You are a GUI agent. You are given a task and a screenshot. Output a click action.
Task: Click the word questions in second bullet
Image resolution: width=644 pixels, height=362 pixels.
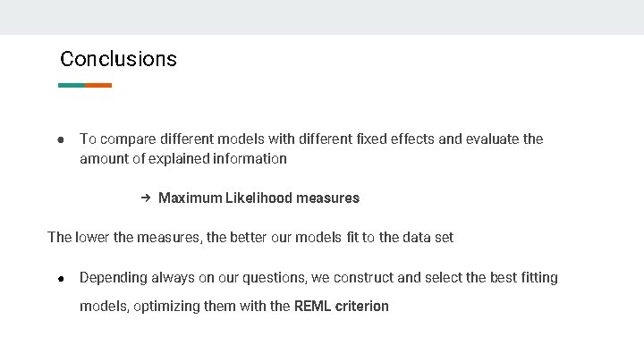275,278
